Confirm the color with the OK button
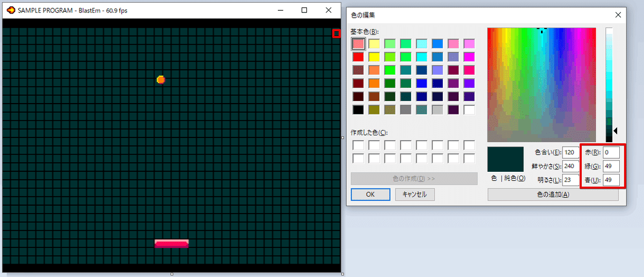This screenshot has width=644, height=277. (x=370, y=194)
